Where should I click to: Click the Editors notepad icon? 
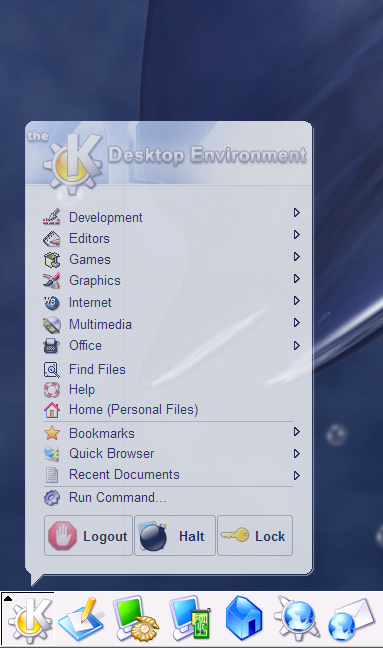[52, 239]
